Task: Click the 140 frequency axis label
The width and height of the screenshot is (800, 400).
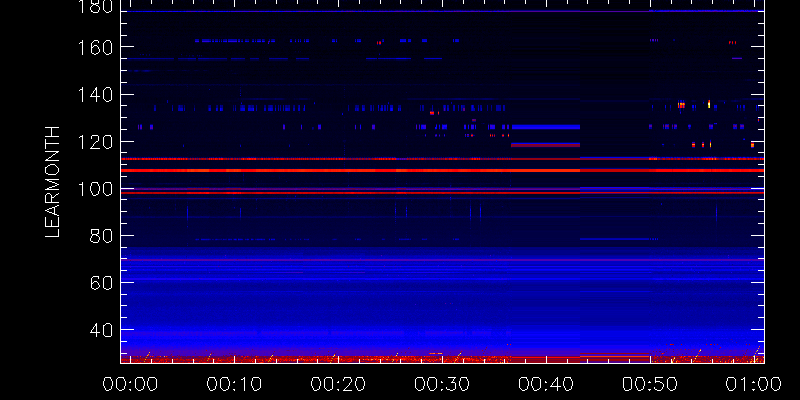Action: (x=95, y=95)
